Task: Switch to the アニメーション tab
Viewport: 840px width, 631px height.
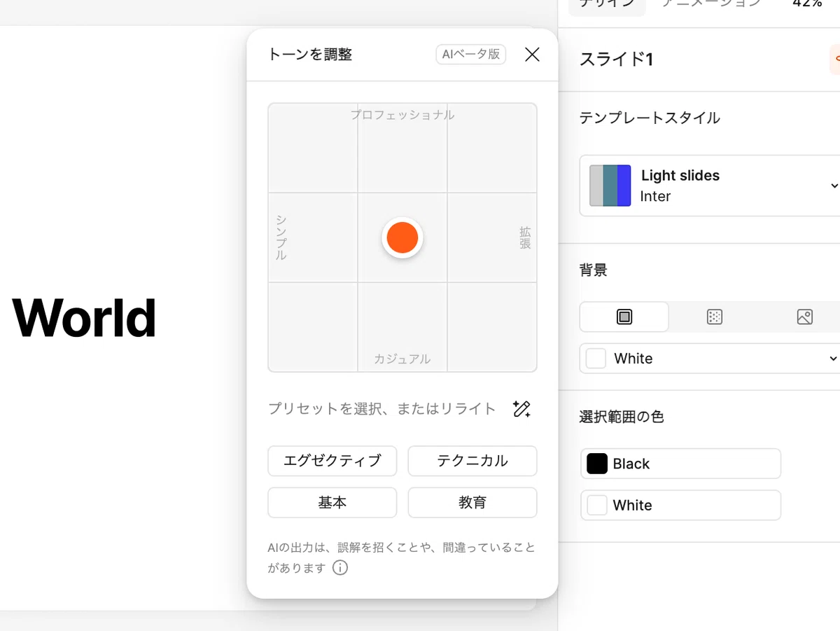Action: click(711, 4)
